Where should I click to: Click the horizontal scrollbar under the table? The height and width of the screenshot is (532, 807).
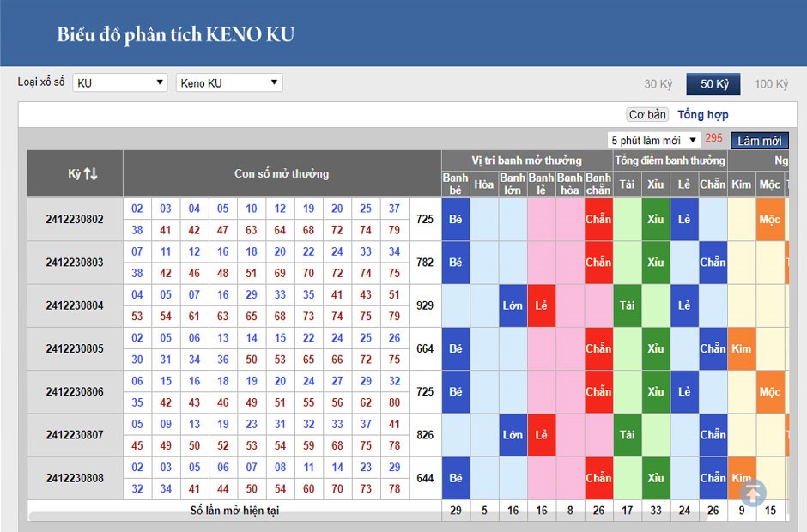(x=368, y=517)
